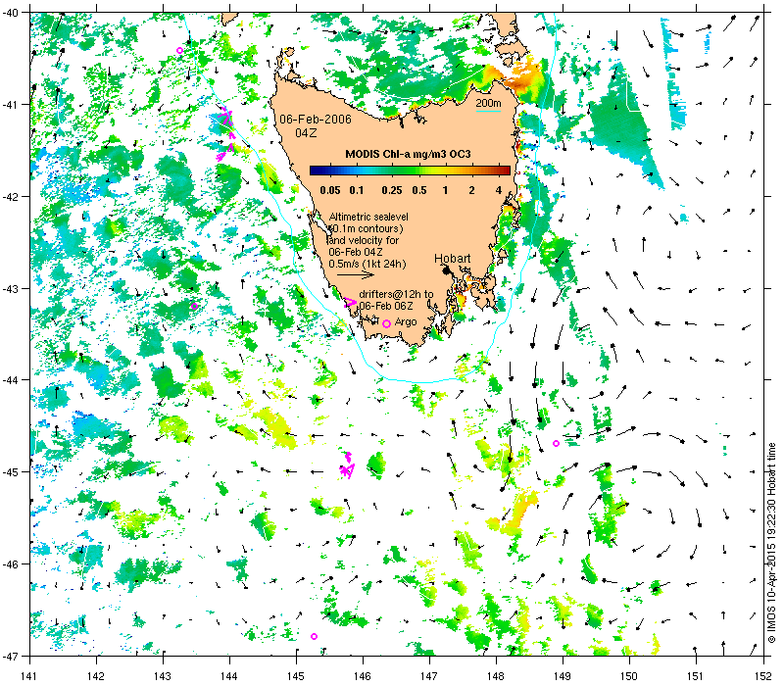The width and height of the screenshot is (784, 686).
Task: Click the 'drifters@12h to' legend text
Action: tap(396, 295)
